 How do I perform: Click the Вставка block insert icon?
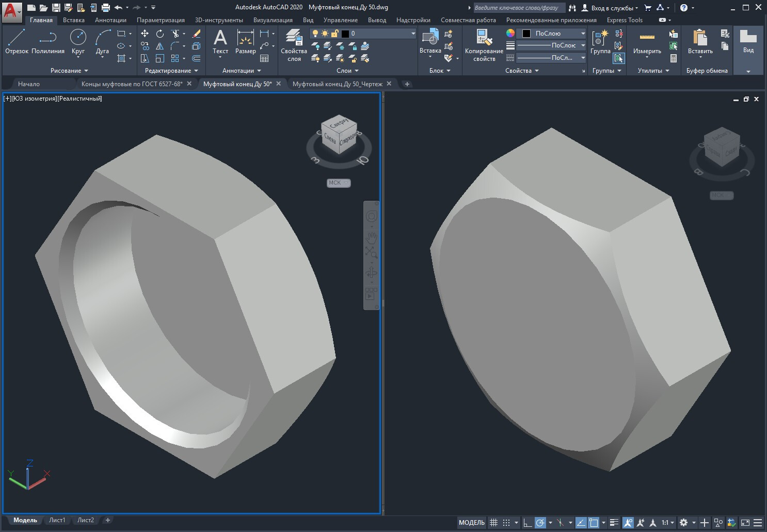430,41
